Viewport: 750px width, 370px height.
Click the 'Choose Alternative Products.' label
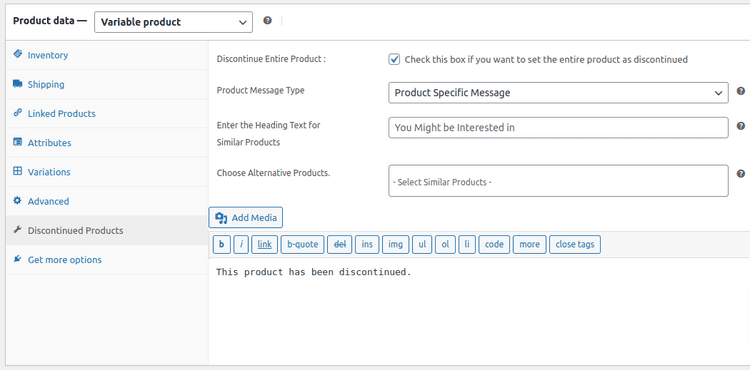pos(274,173)
